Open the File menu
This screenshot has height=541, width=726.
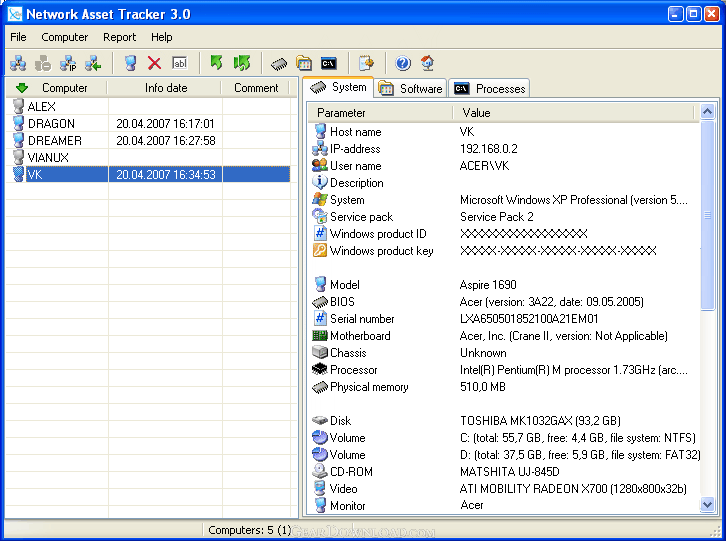pos(19,37)
